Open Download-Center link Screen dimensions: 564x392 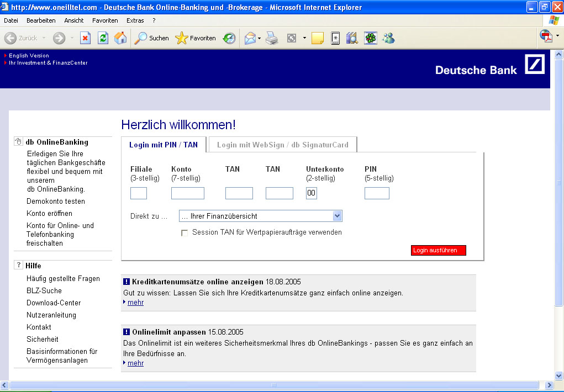(x=54, y=303)
